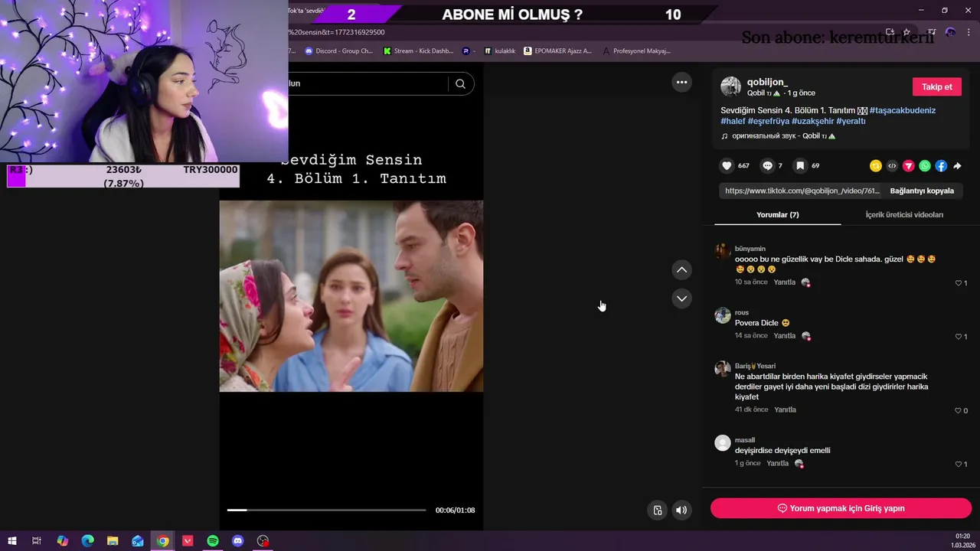Open Task View on the taskbar

(x=36, y=541)
